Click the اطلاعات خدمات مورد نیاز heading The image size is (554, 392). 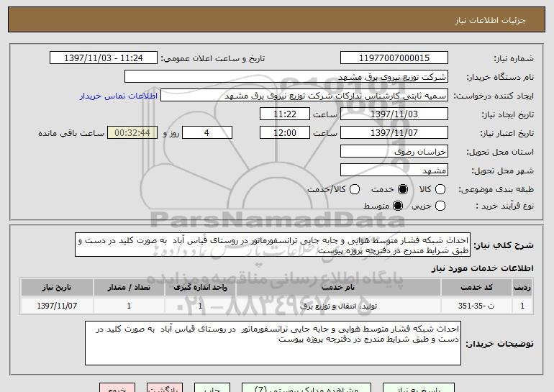point(482,268)
